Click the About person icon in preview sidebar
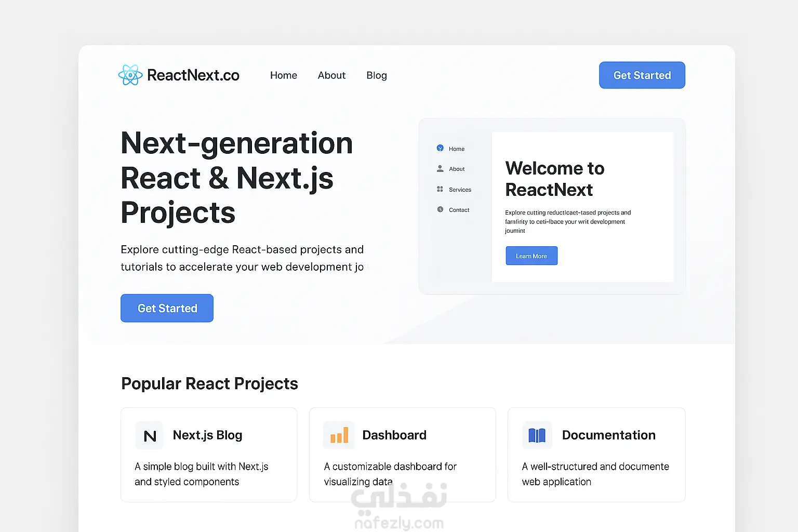Screen dimensions: 798x532 click(x=440, y=169)
